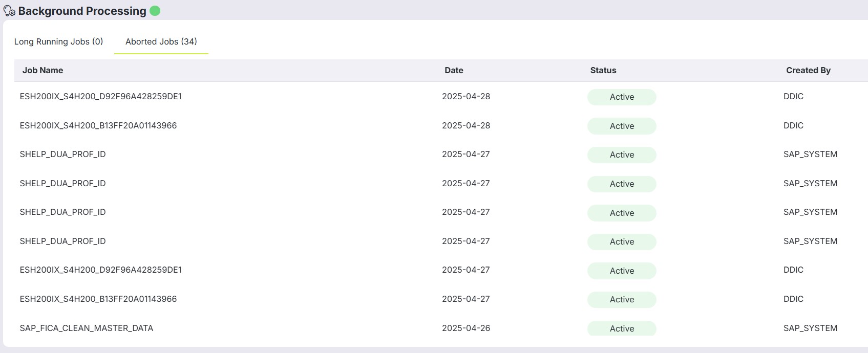Click the Active badge in the first row
868x353 pixels.
click(x=622, y=97)
